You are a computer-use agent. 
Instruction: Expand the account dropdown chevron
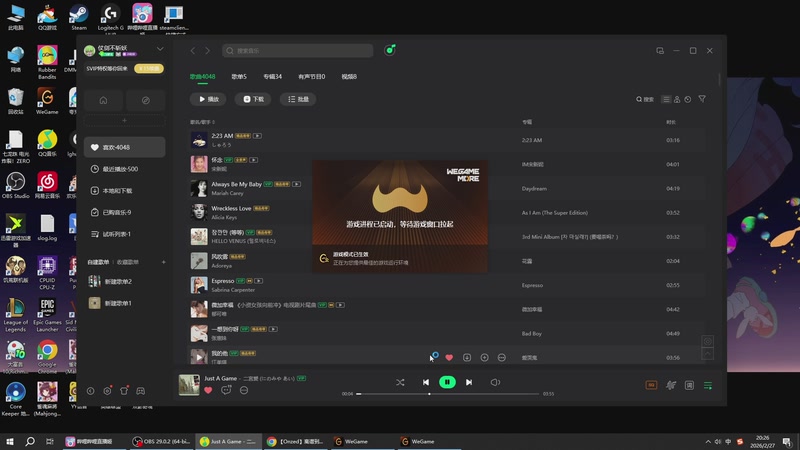160,49
